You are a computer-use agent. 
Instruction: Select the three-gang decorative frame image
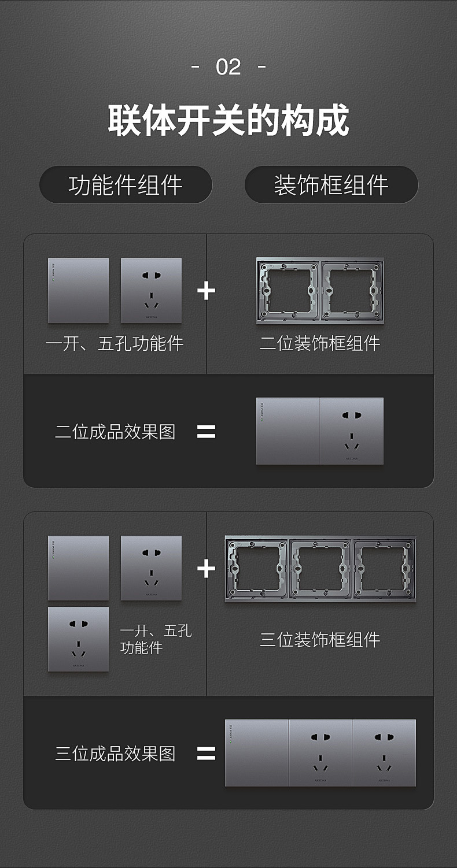tap(320, 569)
